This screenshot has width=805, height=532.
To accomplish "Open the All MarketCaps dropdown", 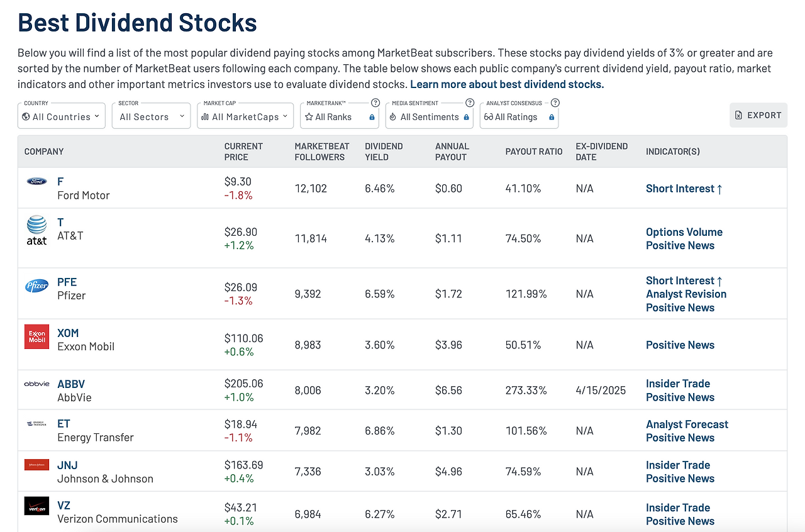I will pos(245,116).
